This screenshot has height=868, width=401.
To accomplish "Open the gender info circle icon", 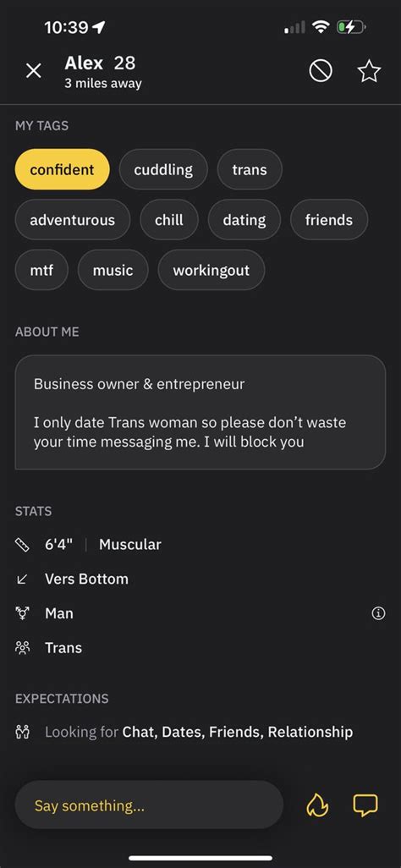I will coord(378,613).
